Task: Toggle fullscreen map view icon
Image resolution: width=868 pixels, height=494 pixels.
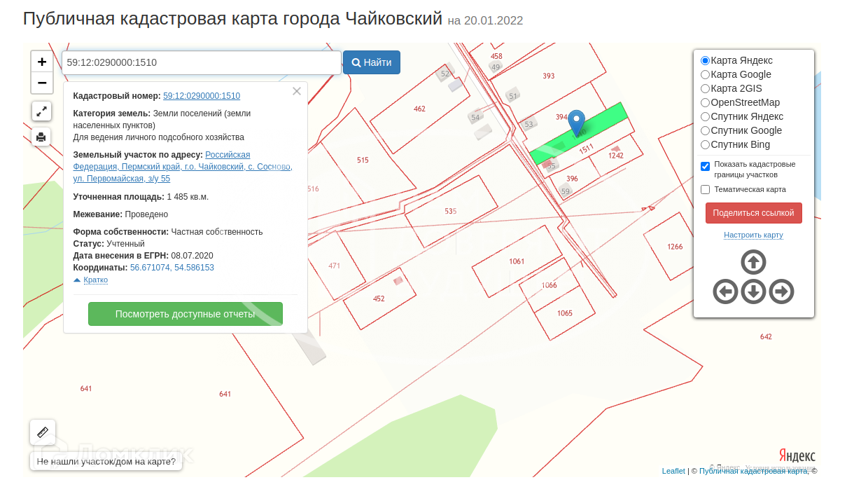Action: 41,111
